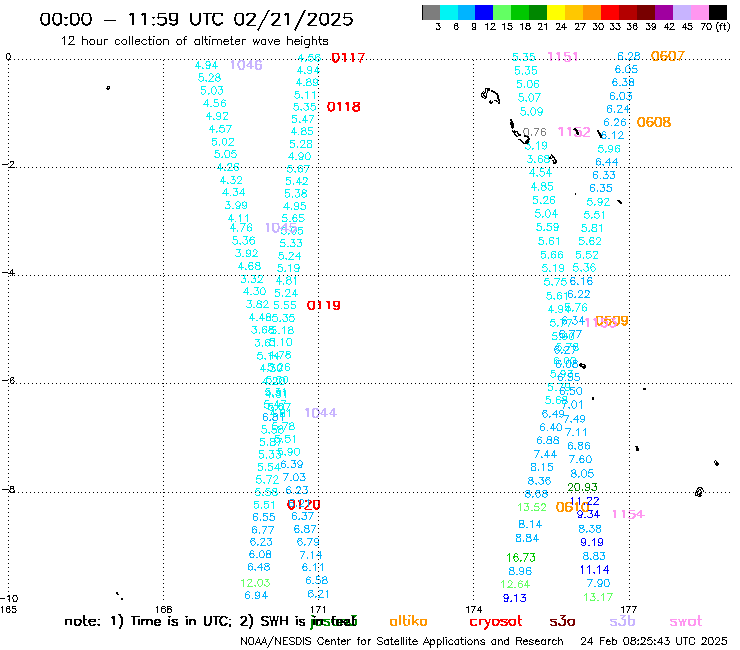The image size is (740, 650).
Task: Click the light green value "13.52"
Action: [532, 507]
